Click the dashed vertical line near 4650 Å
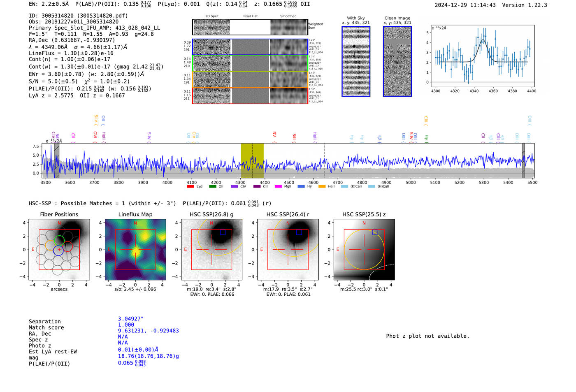 (x=325, y=161)
